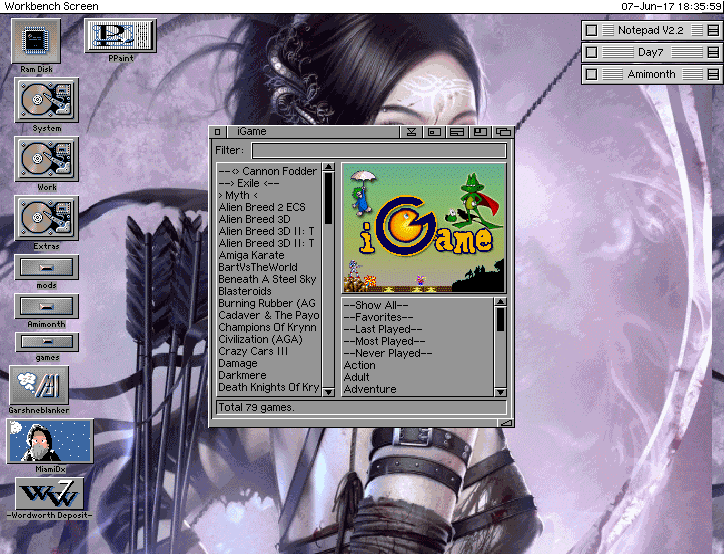Click the iGame depth gadget
The height and width of the screenshot is (554, 724).
coord(503,132)
